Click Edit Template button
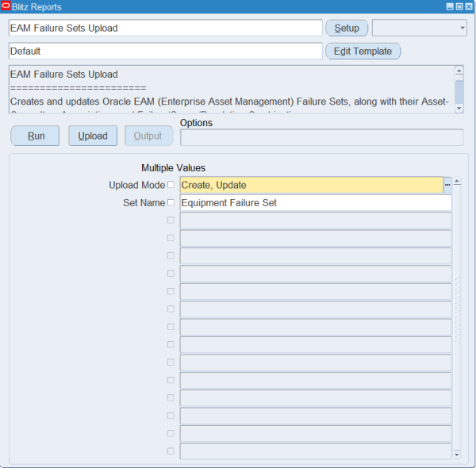This screenshot has width=476, height=468. tap(363, 51)
